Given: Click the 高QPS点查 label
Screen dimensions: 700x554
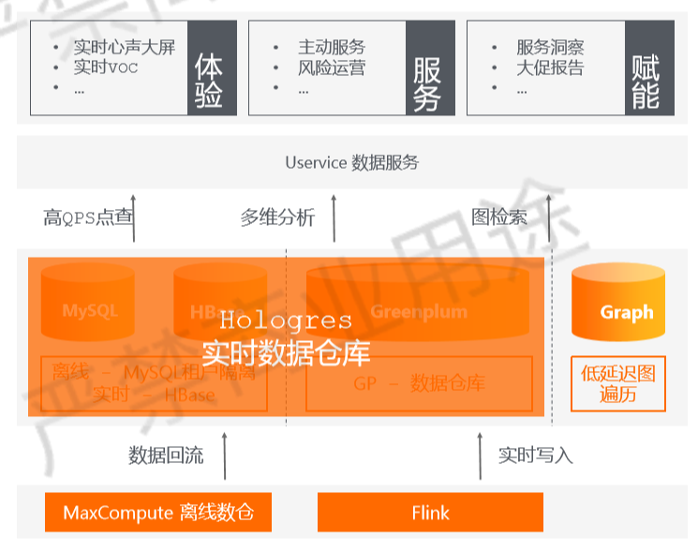Looking at the screenshot, I should tap(88, 217).
